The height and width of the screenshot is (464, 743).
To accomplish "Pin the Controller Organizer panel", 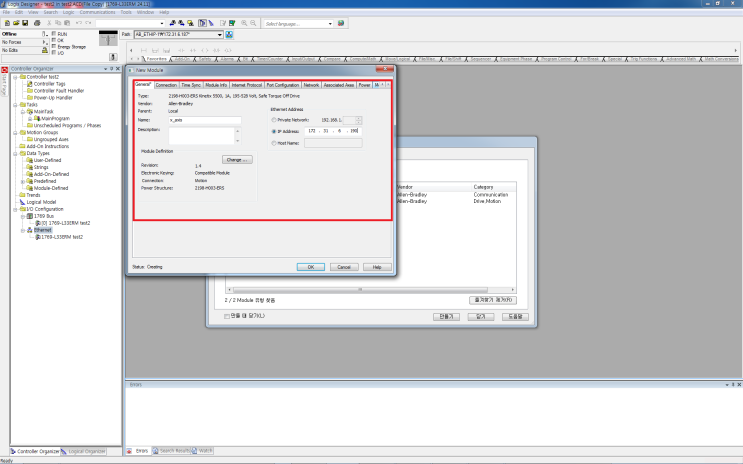I will pos(112,69).
